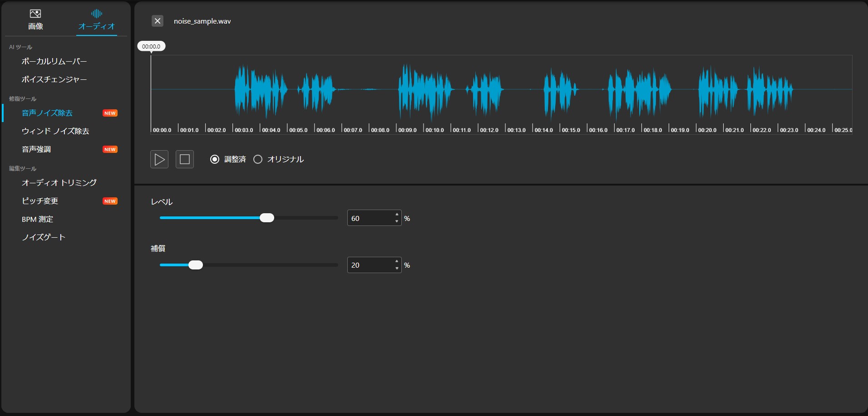Open ボイスチェンジャー tool

[x=54, y=79]
